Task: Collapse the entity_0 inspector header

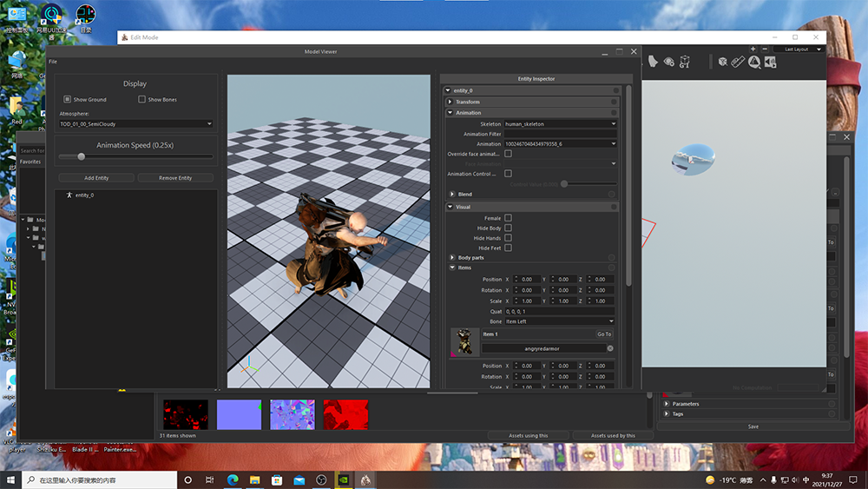Action: pyautogui.click(x=448, y=90)
